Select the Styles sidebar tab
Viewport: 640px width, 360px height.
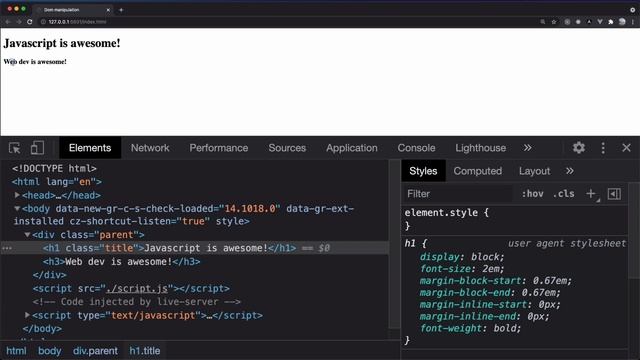coord(423,171)
